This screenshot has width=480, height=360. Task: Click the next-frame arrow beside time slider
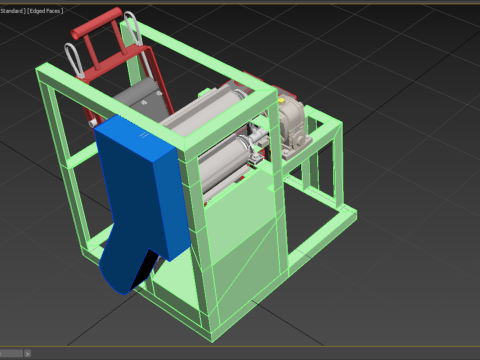tap(28, 353)
